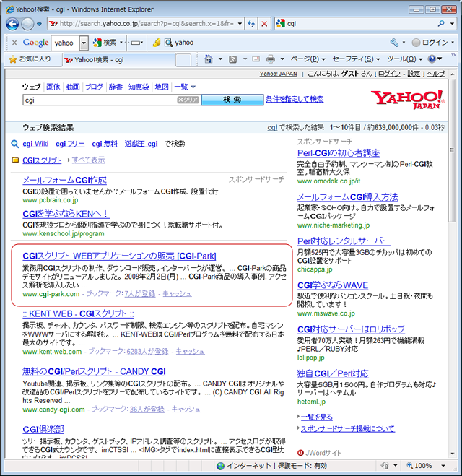This screenshot has height=476, width=462.
Task: Click the YAHOO! JAPAN logo
Action: [x=407, y=99]
